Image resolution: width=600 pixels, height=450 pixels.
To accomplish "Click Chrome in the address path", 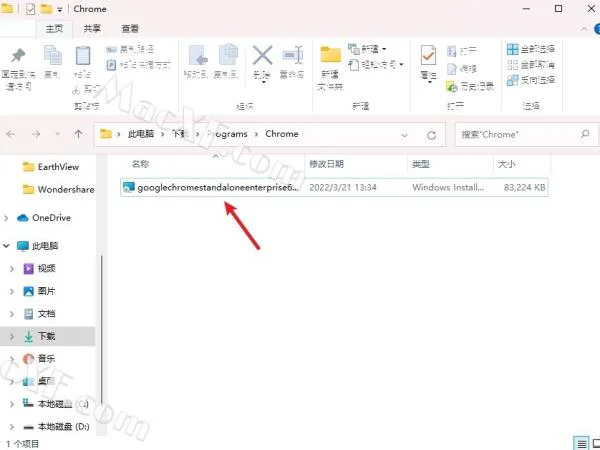I will 282,134.
